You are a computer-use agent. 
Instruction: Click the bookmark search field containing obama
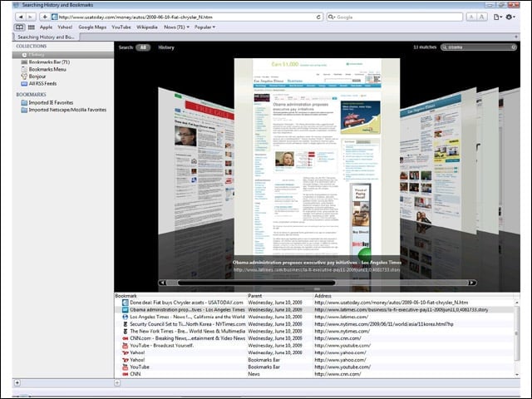(x=479, y=47)
